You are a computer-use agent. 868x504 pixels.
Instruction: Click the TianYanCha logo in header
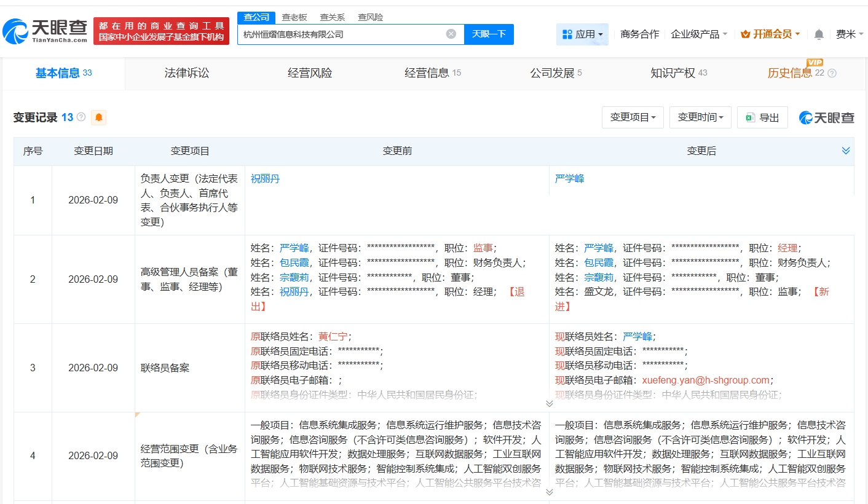coord(46,30)
